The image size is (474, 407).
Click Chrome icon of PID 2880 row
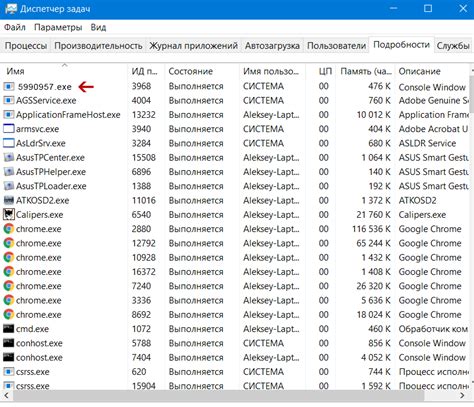(9, 229)
